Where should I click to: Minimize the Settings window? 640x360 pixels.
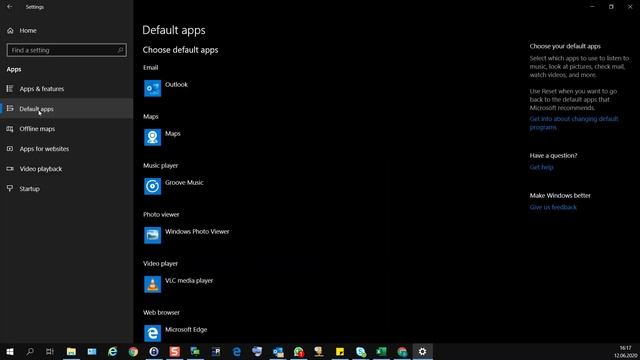[592, 7]
